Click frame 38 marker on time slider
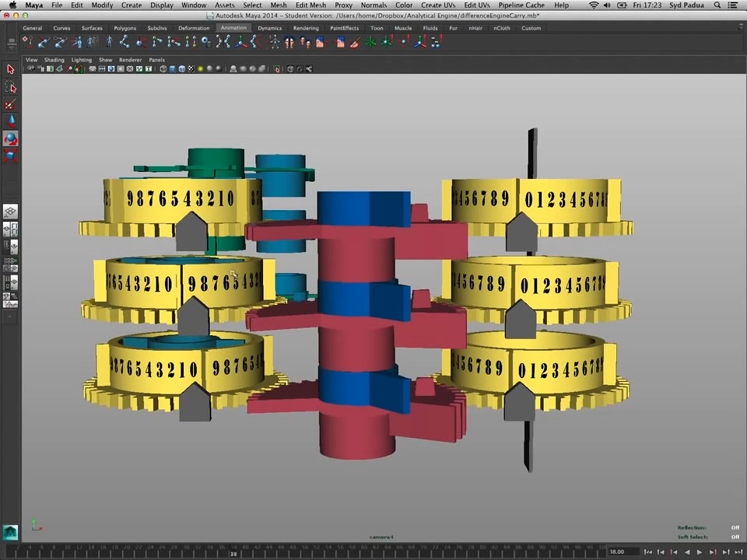 (x=233, y=553)
